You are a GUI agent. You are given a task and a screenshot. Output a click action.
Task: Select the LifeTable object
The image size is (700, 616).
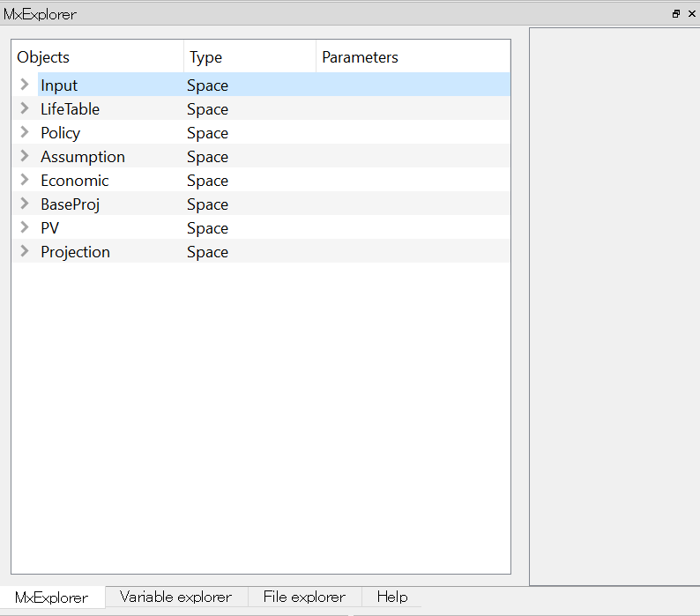point(71,109)
